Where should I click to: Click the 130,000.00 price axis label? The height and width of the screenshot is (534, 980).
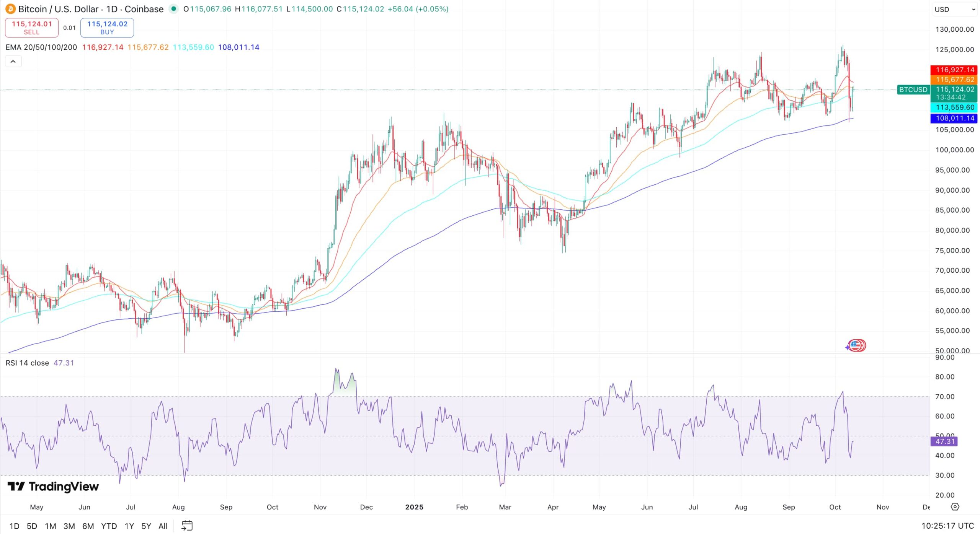tap(955, 29)
